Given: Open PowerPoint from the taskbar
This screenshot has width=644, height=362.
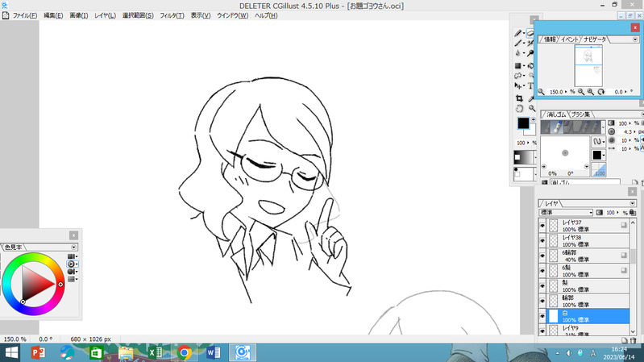Looking at the screenshot, I should point(38,352).
